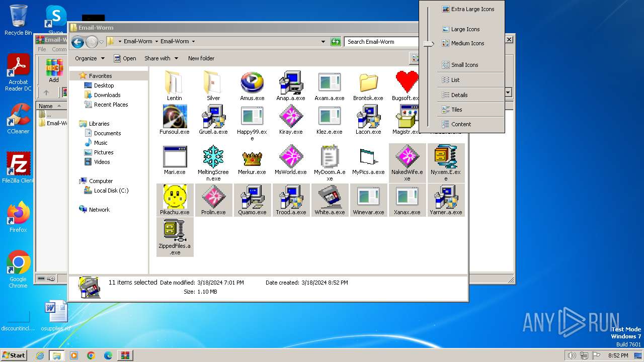Launch Google Chrome desktop shortcut
The width and height of the screenshot is (644, 362).
click(18, 269)
